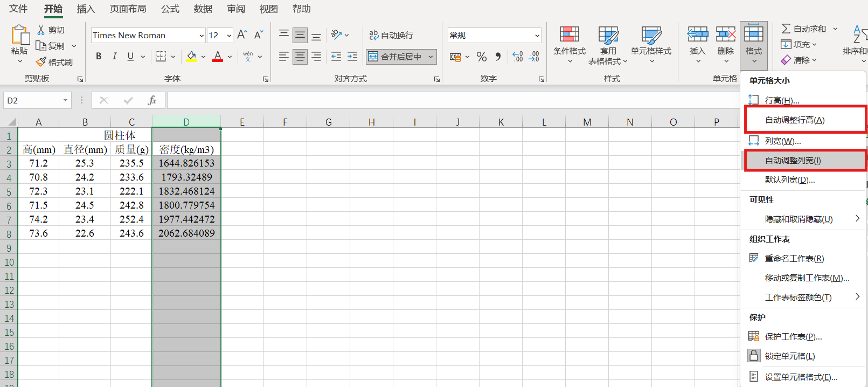
Task: Apply the red font color
Action: click(x=218, y=56)
